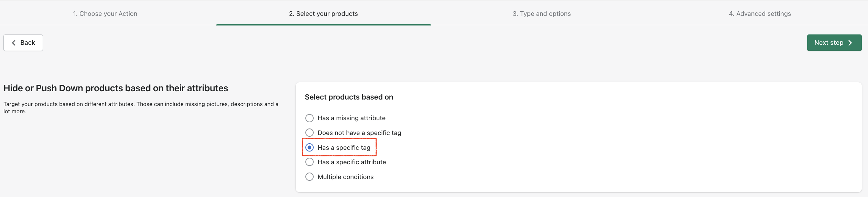
Task: Jump to the 'Advanced settings' tab
Action: pyautogui.click(x=760, y=14)
